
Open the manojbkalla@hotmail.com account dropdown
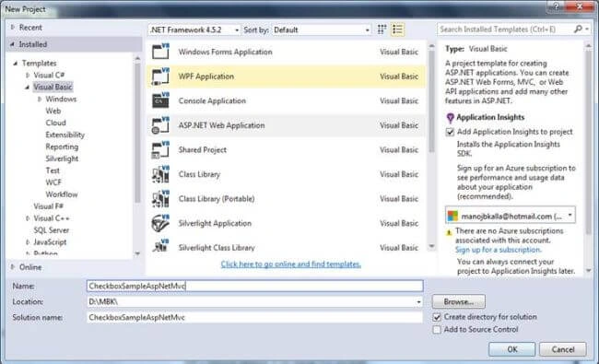pyautogui.click(x=511, y=216)
